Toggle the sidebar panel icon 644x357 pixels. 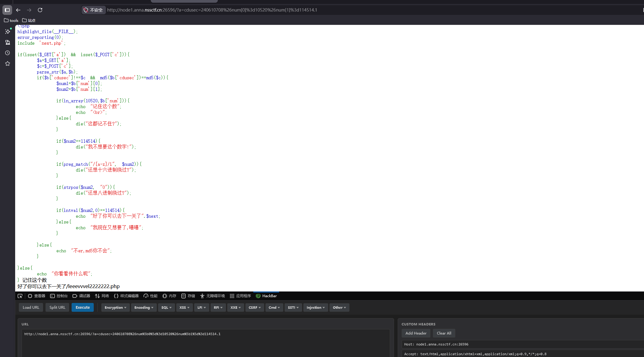pyautogui.click(x=7, y=10)
